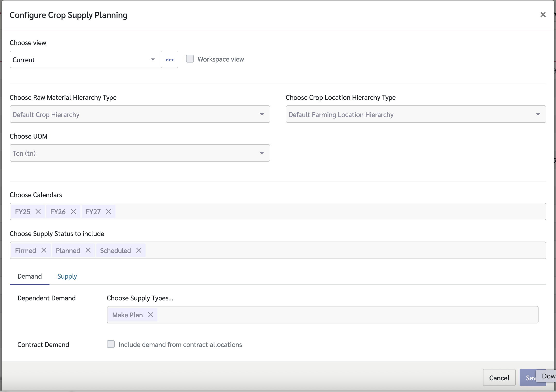Remove the FY25 calendar chip
This screenshot has height=392, width=556.
(x=38, y=212)
